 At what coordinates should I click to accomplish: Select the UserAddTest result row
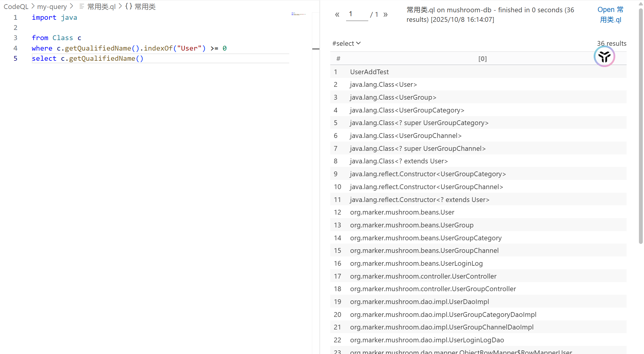(369, 72)
